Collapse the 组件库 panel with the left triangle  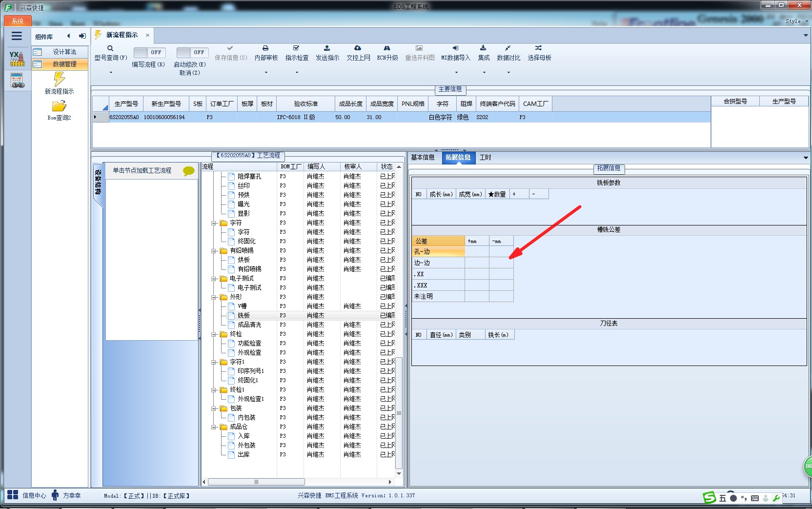point(68,36)
